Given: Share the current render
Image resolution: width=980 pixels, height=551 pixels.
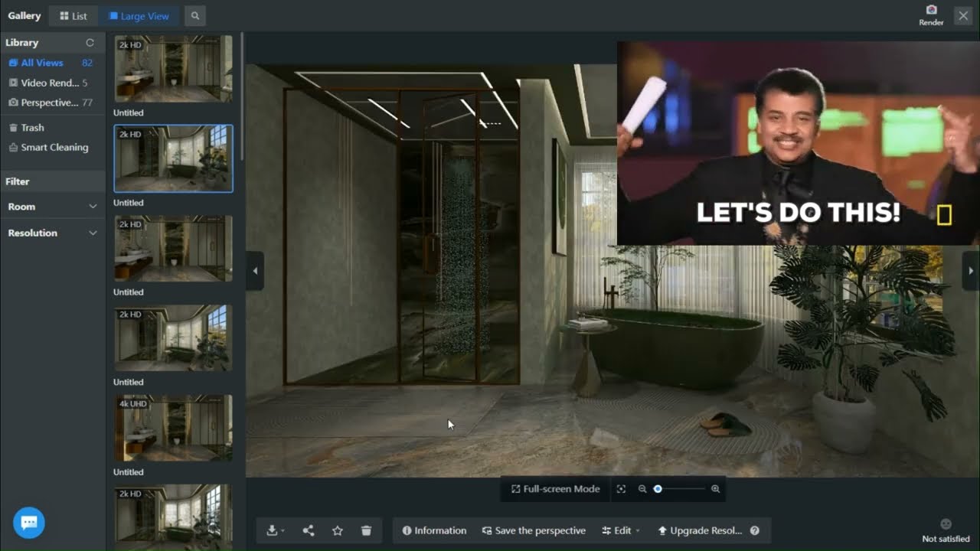Looking at the screenshot, I should pyautogui.click(x=309, y=530).
